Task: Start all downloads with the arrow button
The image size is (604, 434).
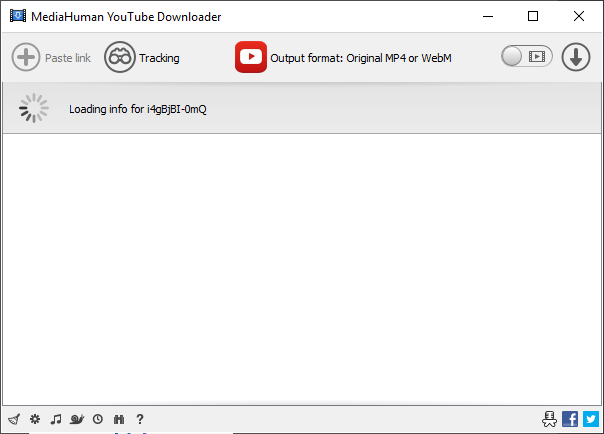Action: click(575, 57)
